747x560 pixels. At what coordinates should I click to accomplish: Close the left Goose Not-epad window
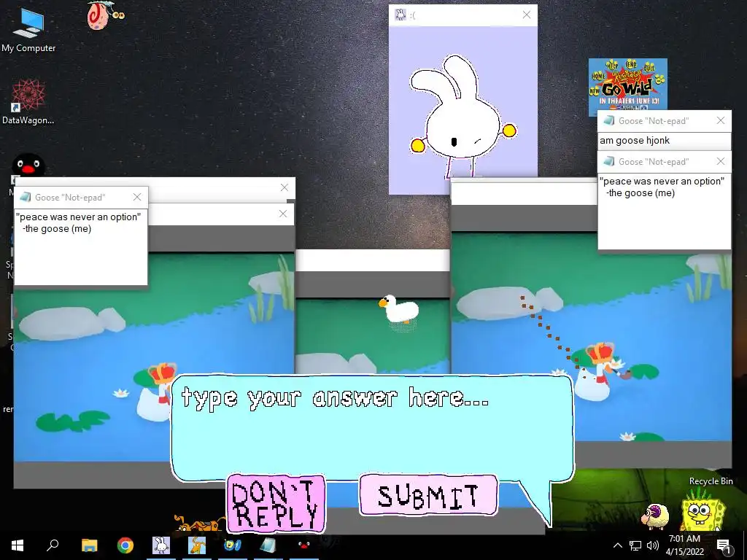coord(137,197)
